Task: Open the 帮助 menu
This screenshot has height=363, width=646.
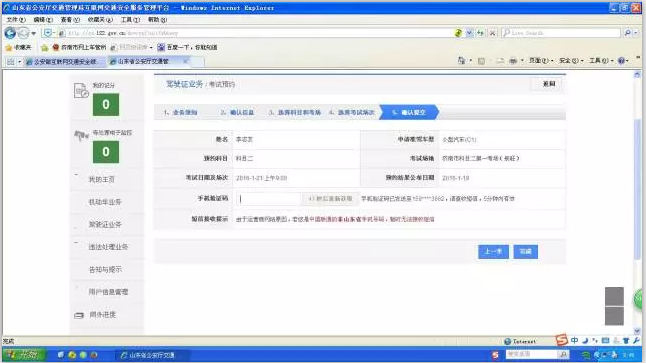Action: [x=157, y=20]
